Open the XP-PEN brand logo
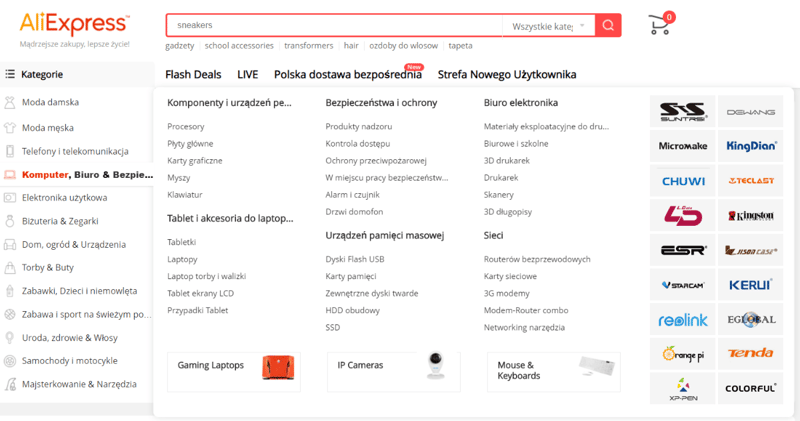 (683, 388)
